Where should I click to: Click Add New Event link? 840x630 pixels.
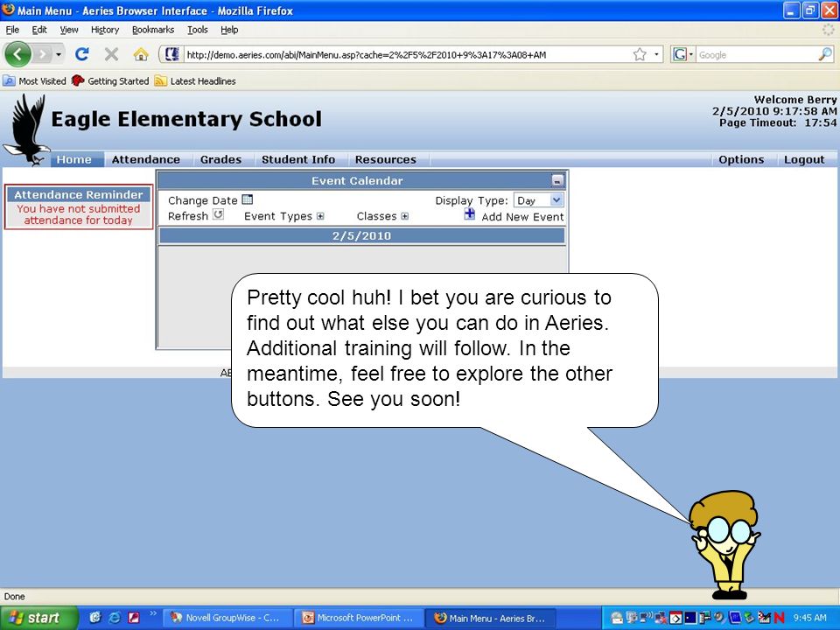pyautogui.click(x=522, y=217)
